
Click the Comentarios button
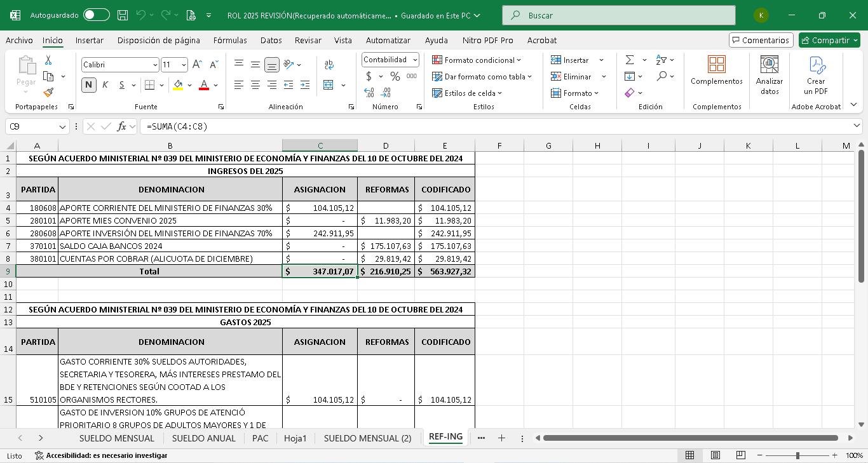(761, 40)
